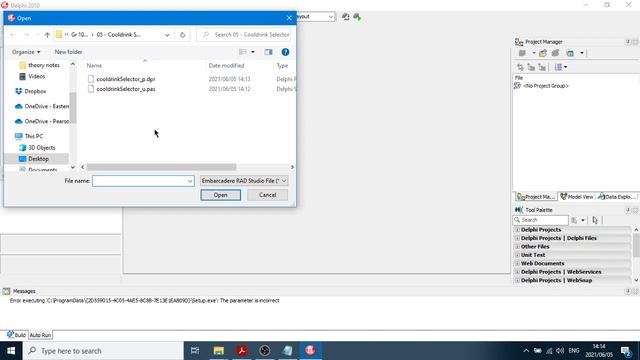Open the dialog's Help button
The height and width of the screenshot is (360, 640).
tap(285, 52)
